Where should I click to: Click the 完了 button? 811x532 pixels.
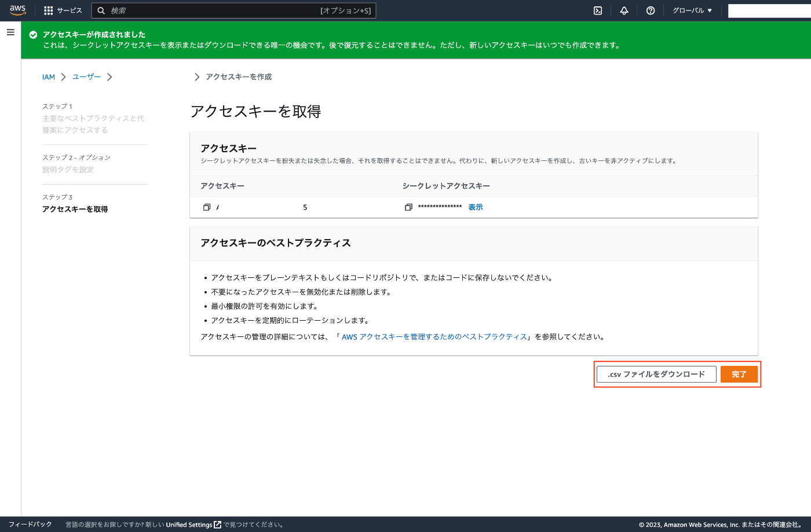point(739,374)
